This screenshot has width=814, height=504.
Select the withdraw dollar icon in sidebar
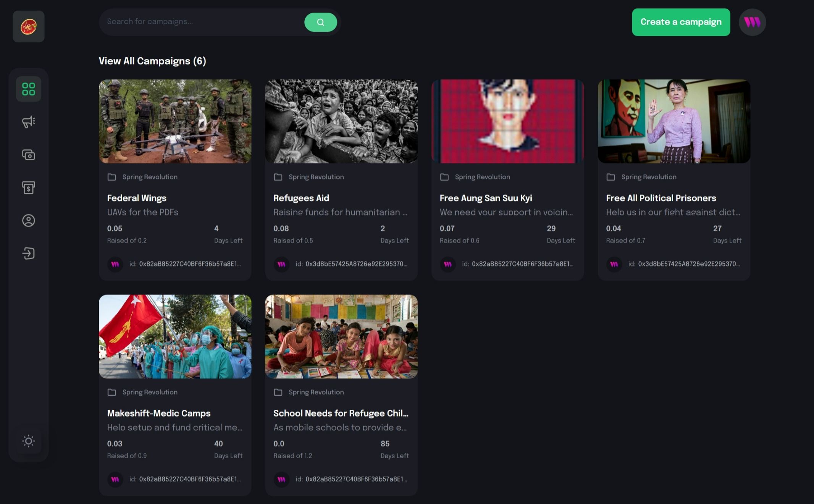[x=29, y=187]
